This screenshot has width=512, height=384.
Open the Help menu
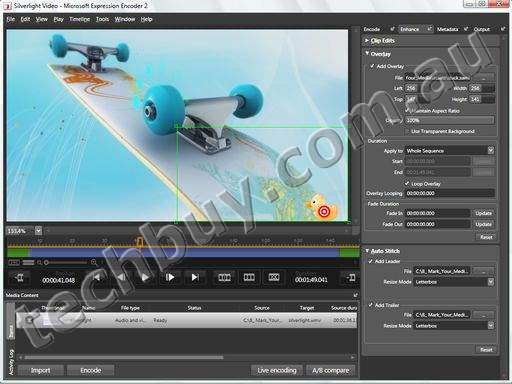point(146,19)
